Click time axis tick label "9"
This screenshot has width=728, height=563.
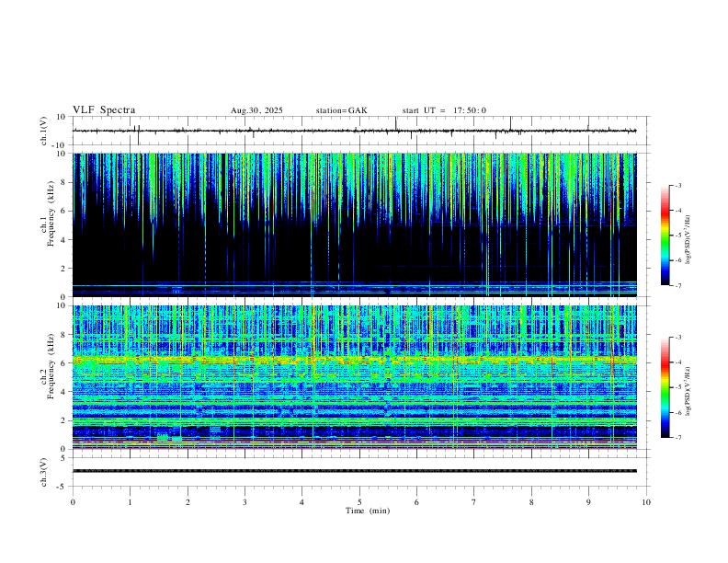[x=588, y=502]
